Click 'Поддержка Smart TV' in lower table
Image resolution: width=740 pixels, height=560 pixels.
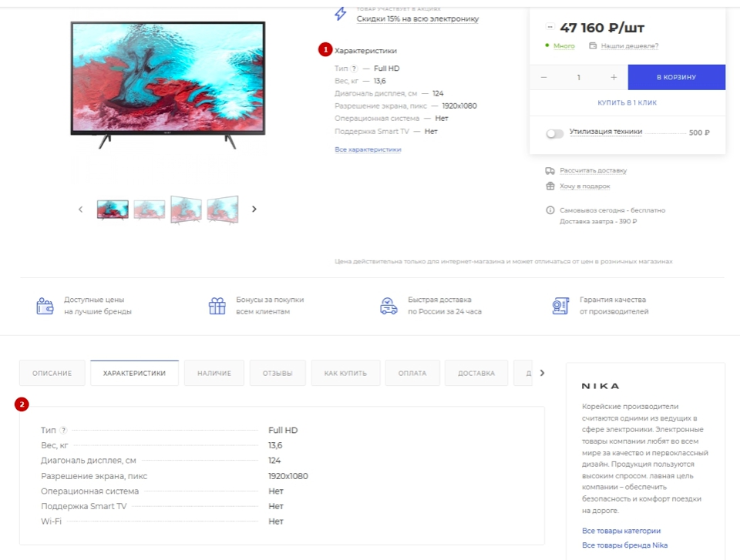click(x=83, y=506)
